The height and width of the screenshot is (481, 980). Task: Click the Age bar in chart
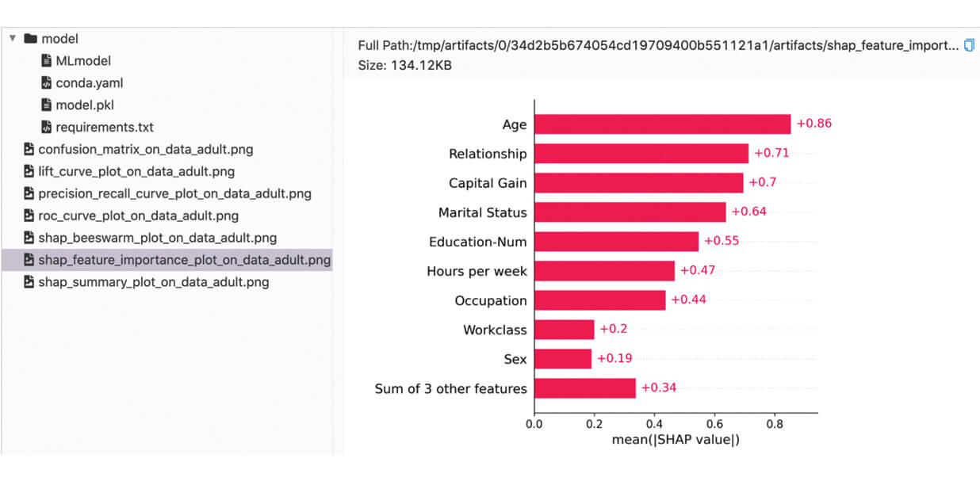(x=662, y=124)
